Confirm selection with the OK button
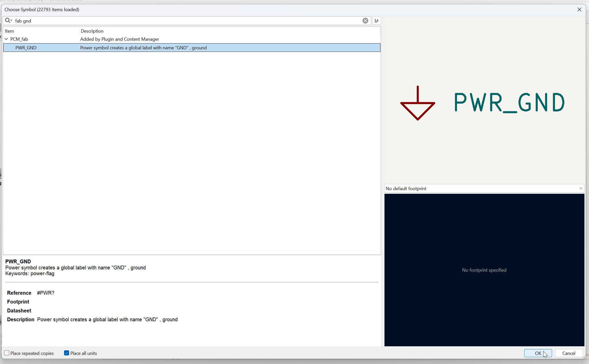Screen dimensions: 589x364 [538, 353]
